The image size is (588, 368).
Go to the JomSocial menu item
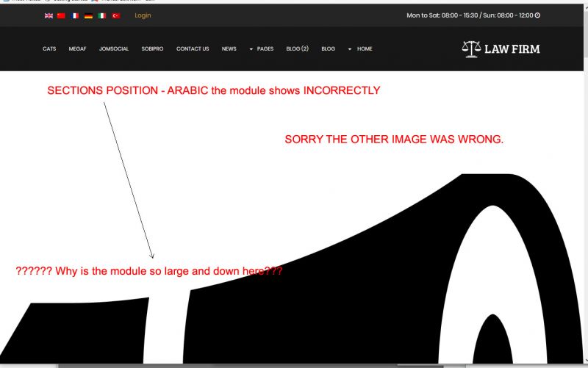coord(114,49)
